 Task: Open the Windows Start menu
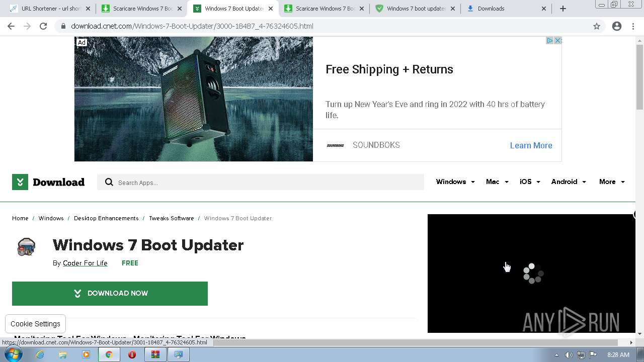point(14,354)
